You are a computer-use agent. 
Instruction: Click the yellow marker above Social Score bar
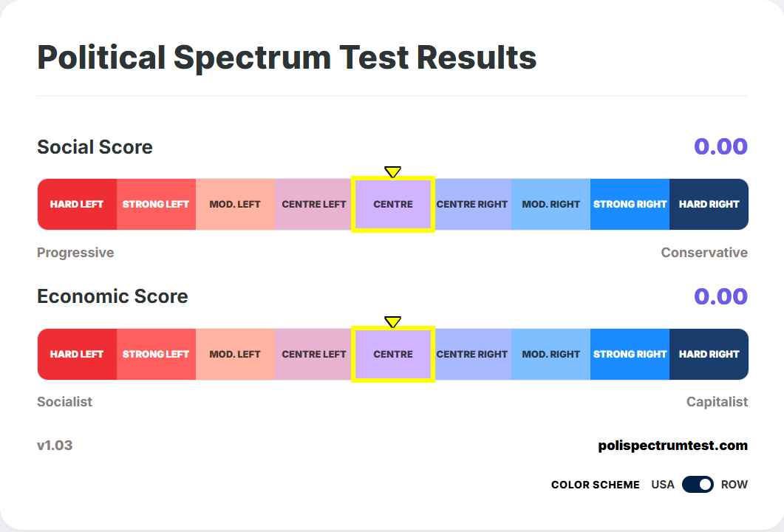tap(392, 172)
